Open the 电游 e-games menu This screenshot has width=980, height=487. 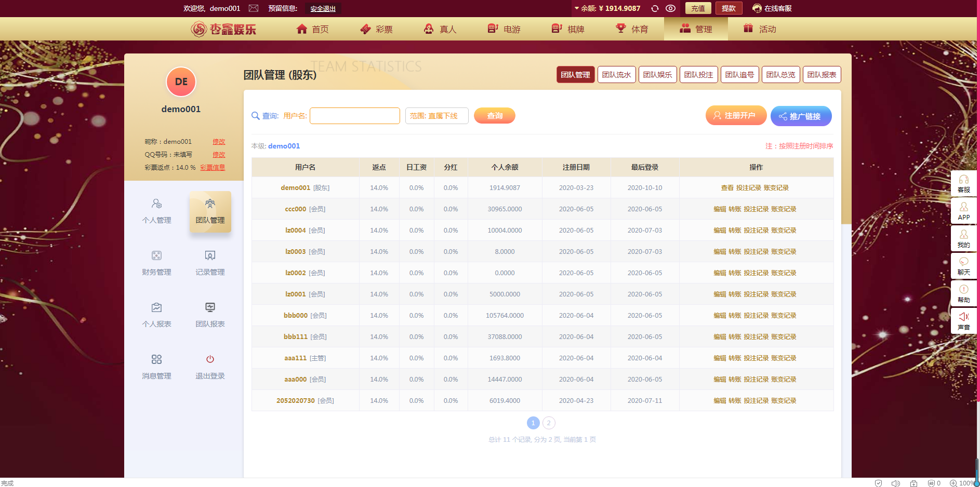click(x=504, y=29)
